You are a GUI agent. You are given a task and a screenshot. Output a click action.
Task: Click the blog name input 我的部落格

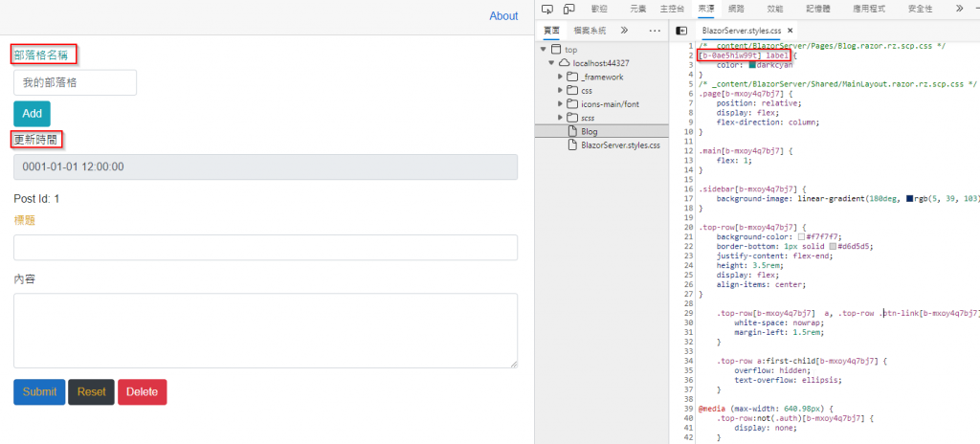[75, 82]
